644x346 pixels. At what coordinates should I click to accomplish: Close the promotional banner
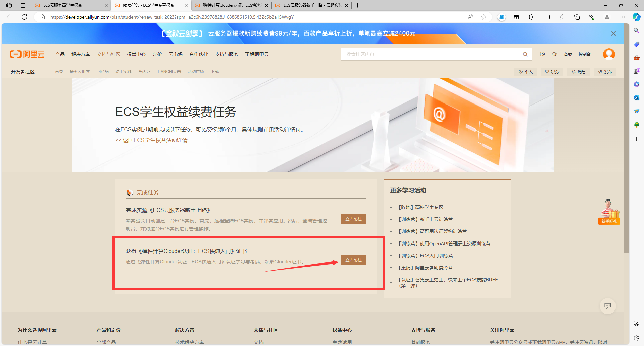(613, 33)
